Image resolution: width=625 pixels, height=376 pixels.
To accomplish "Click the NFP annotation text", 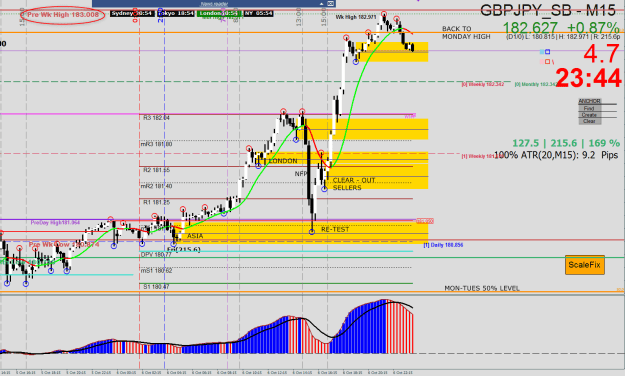I will pos(301,174).
